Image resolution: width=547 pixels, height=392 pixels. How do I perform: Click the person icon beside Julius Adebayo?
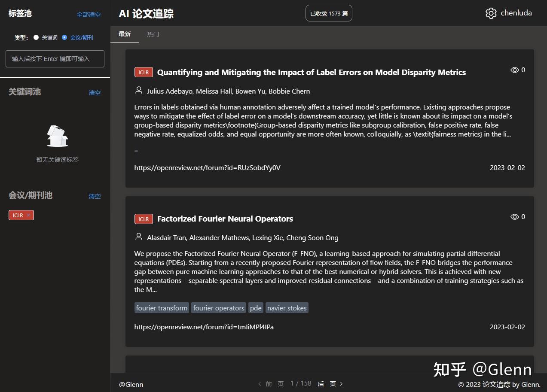138,91
